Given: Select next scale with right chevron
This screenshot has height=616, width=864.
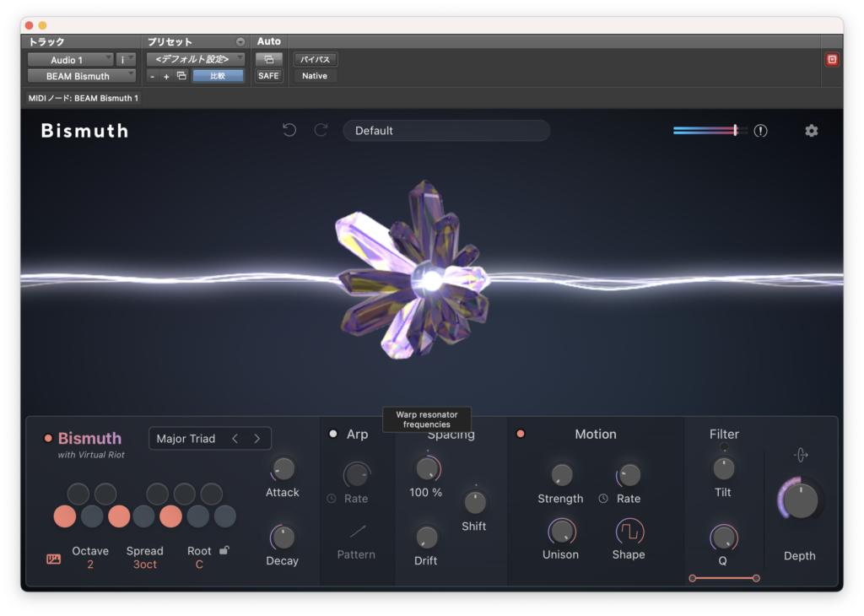Looking at the screenshot, I should pyautogui.click(x=256, y=439).
